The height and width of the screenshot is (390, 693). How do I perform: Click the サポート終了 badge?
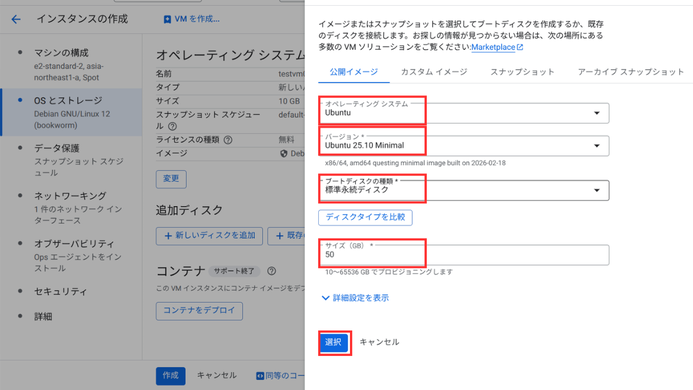[234, 271]
